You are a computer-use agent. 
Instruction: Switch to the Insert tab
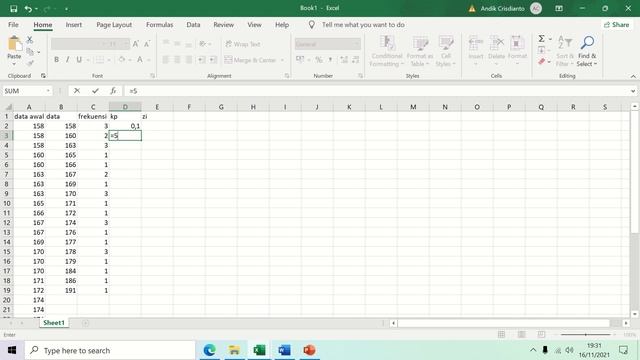pos(74,25)
